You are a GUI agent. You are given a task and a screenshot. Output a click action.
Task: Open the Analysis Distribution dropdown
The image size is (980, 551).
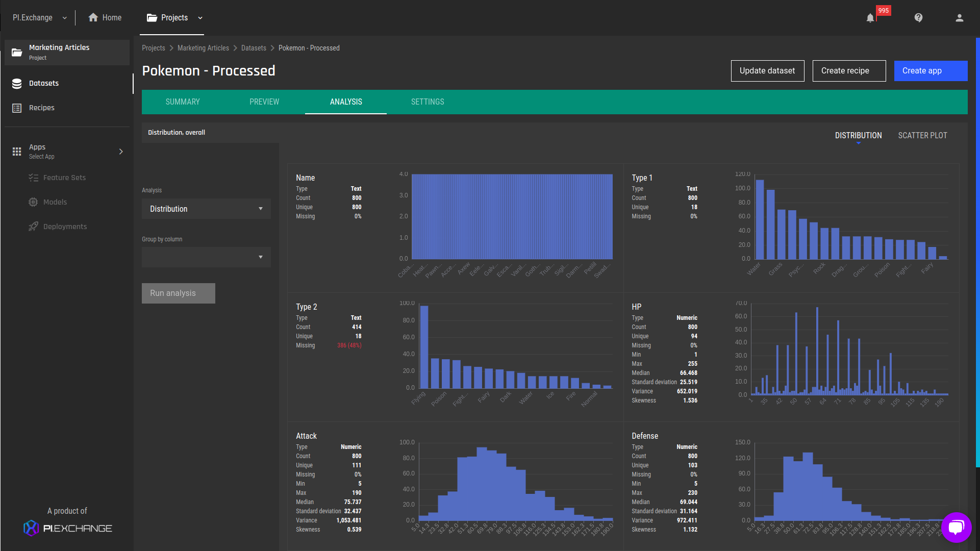[206, 209]
